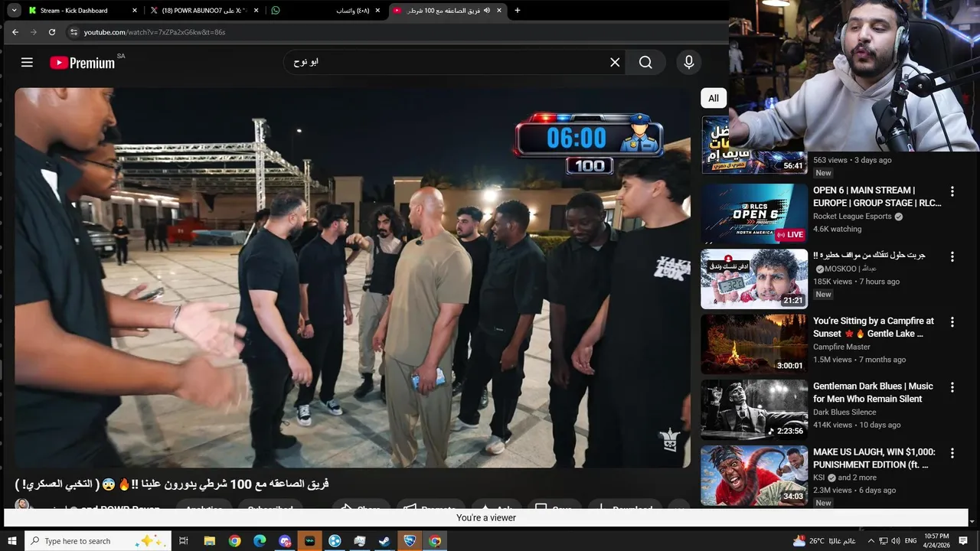The height and width of the screenshot is (551, 980).
Task: Open You're Sitting by a Campfire title
Action: 874,328
